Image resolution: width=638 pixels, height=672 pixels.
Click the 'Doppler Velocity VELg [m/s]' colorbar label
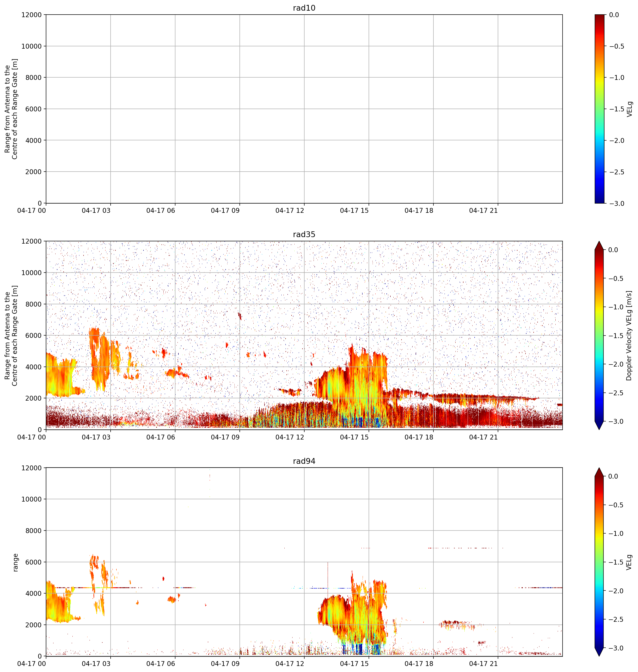[629, 336]
